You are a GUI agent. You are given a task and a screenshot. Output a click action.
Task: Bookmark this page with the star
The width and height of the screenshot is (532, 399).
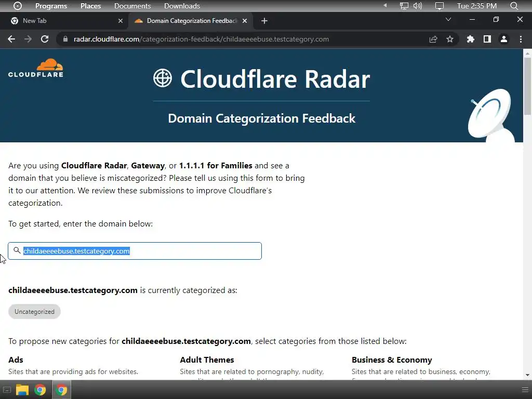[x=450, y=39]
